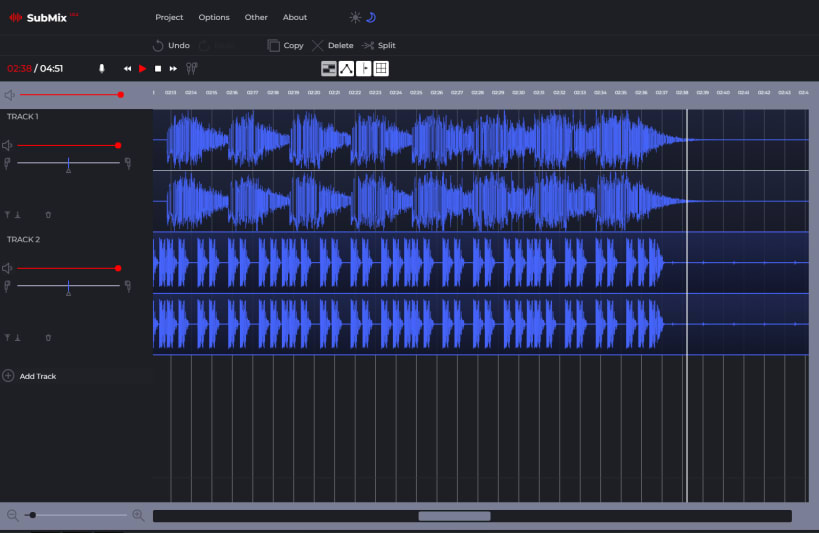Click the zoom out magnifier icon

(x=12, y=515)
